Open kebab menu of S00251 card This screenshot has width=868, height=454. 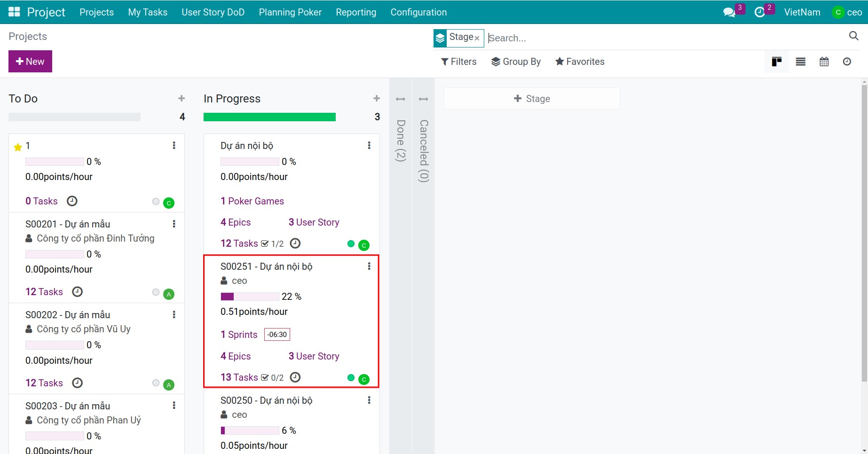[369, 266]
